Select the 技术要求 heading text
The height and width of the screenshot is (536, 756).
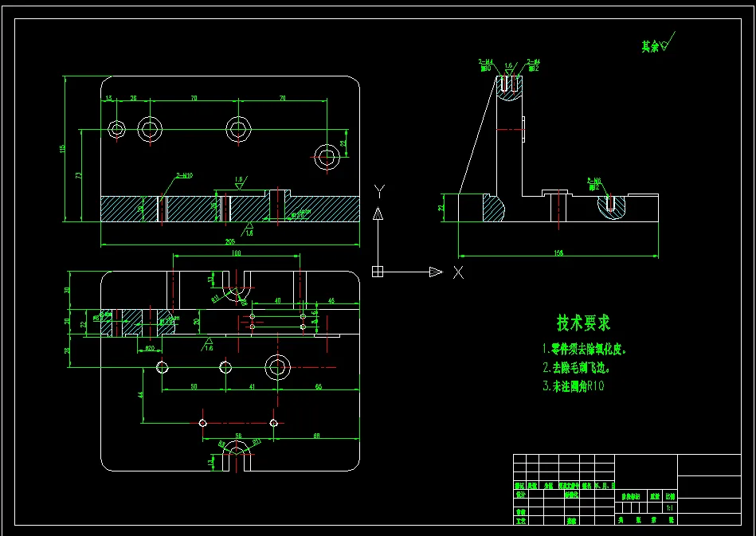point(583,323)
